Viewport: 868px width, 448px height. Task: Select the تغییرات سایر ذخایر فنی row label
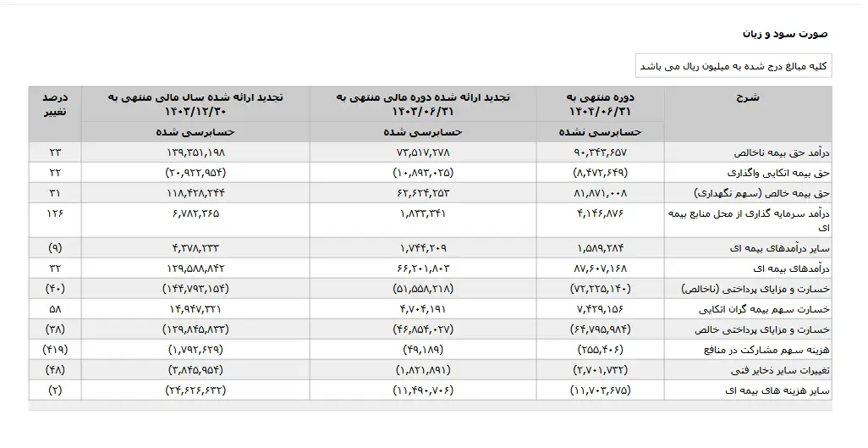[x=781, y=370]
